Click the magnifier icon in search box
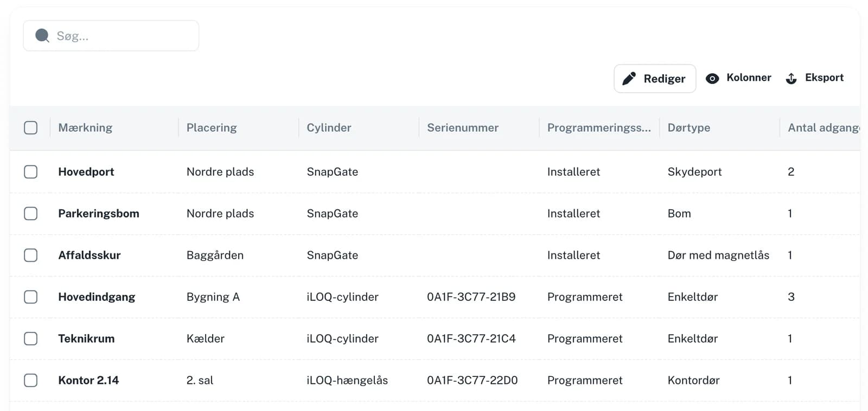The height and width of the screenshot is (411, 868). pos(42,36)
